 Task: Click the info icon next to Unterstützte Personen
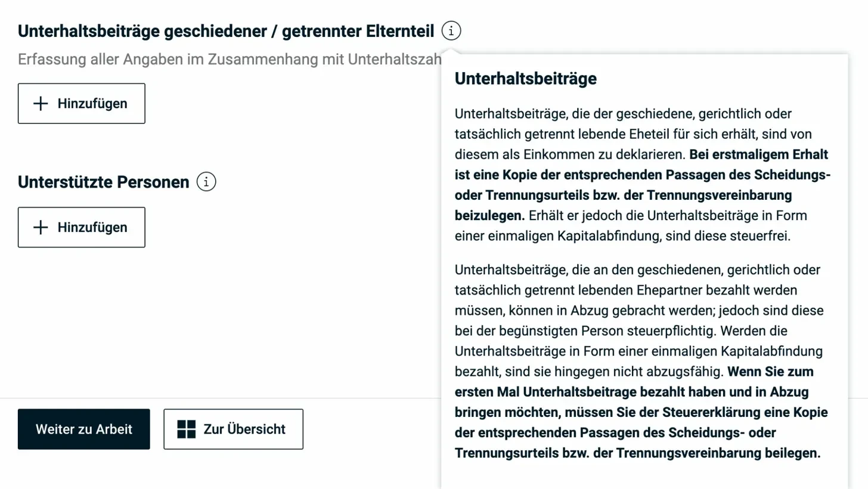click(206, 182)
